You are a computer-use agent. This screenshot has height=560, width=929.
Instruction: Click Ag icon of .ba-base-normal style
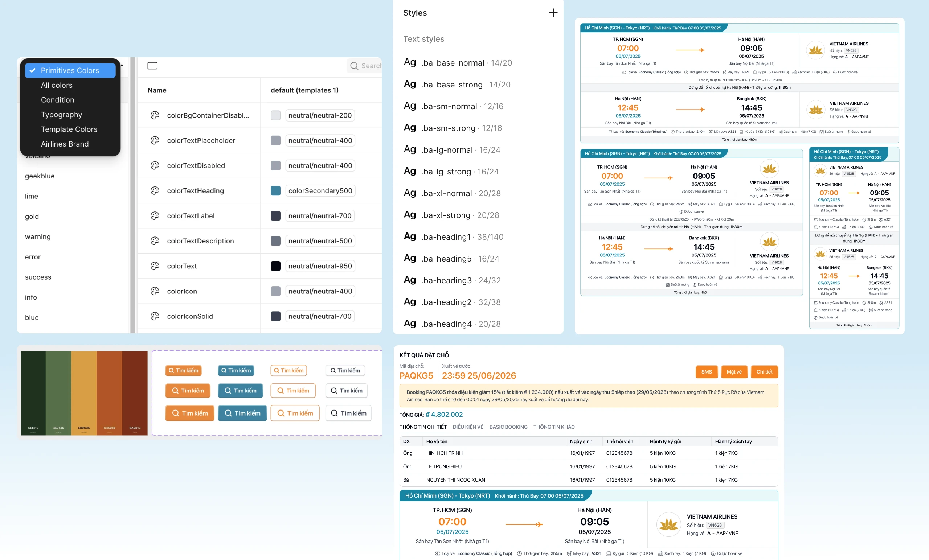[x=409, y=62]
